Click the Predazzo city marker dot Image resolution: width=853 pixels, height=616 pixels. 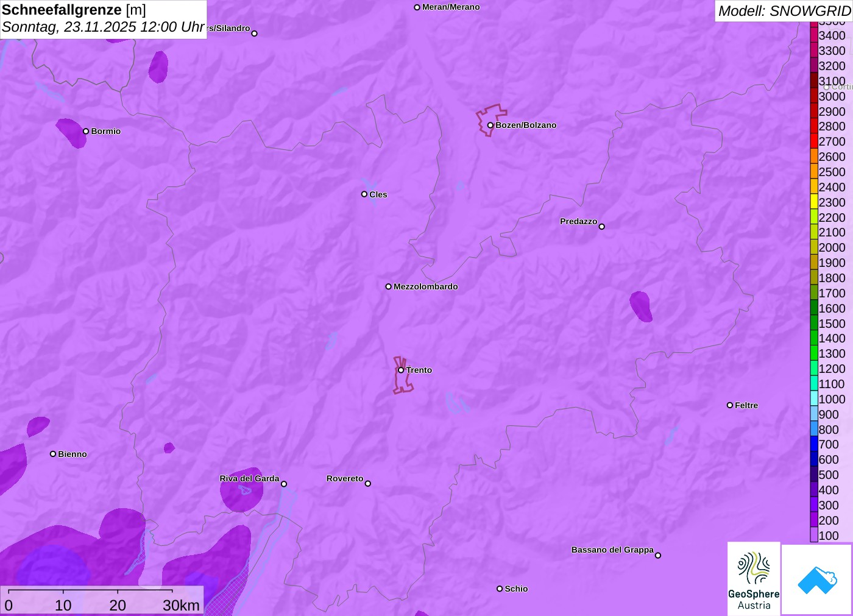tap(602, 227)
